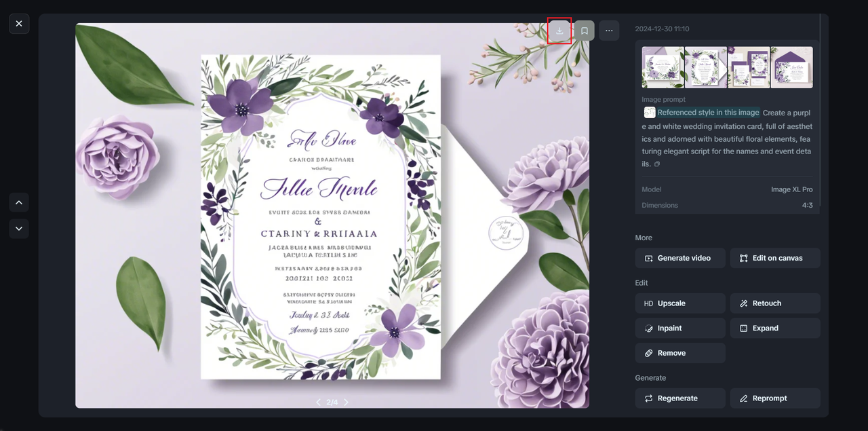Click 'Referenced style in this image' link

pyautogui.click(x=708, y=113)
